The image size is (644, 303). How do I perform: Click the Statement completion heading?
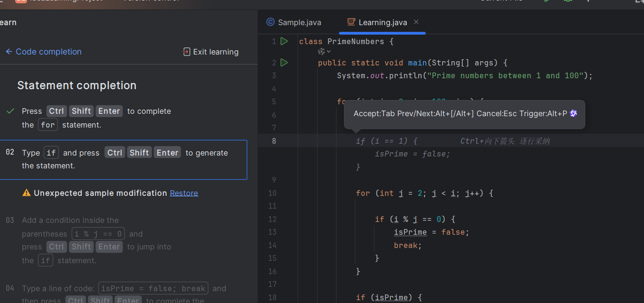point(77,85)
